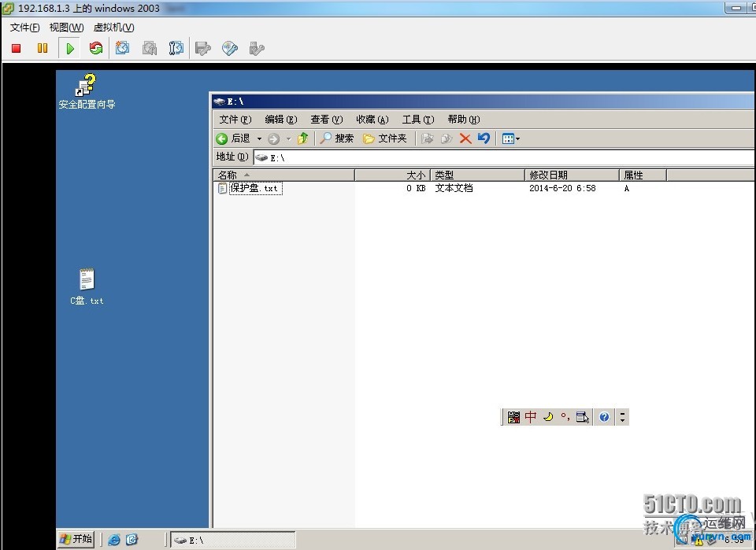The width and height of the screenshot is (756, 550).
Task: Click the E:\ taskbar window button
Action: click(233, 541)
